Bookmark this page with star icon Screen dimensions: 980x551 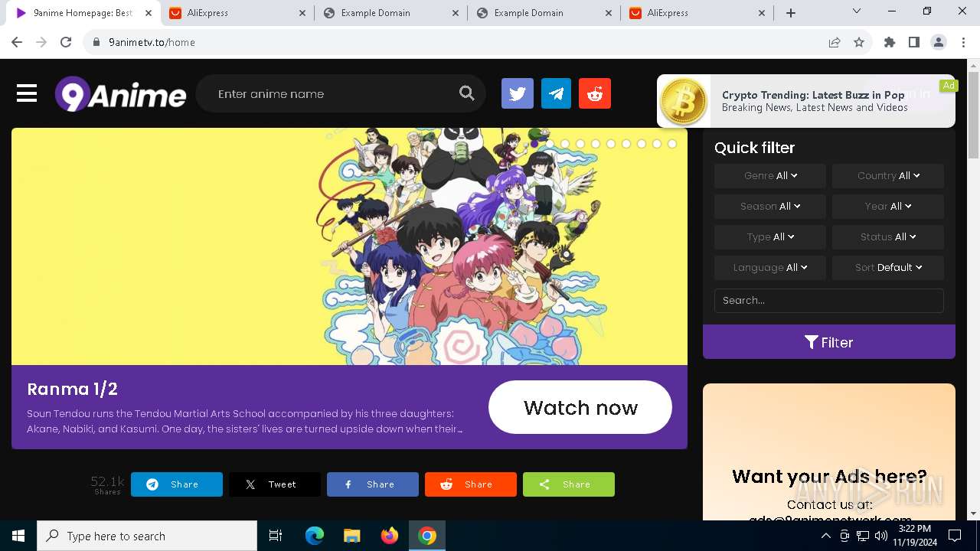click(859, 42)
